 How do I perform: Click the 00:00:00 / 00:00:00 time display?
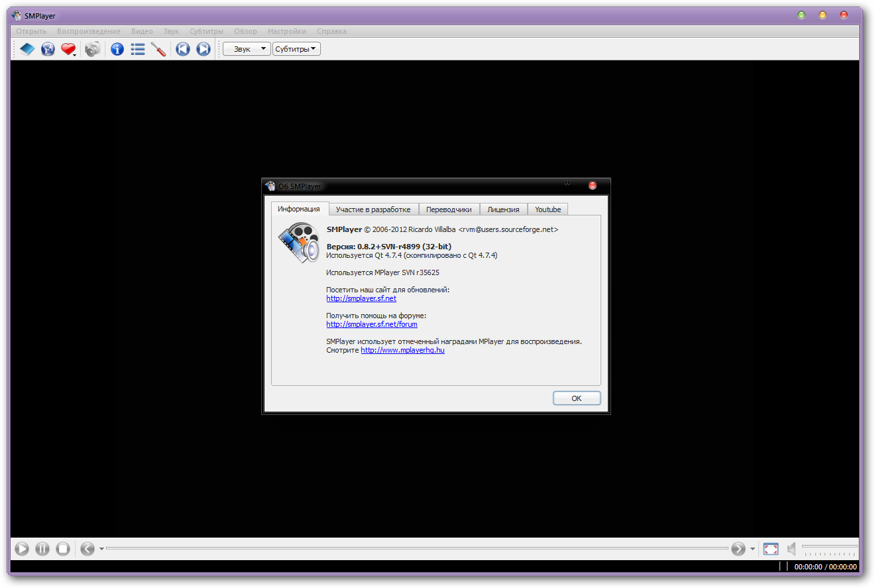click(825, 567)
